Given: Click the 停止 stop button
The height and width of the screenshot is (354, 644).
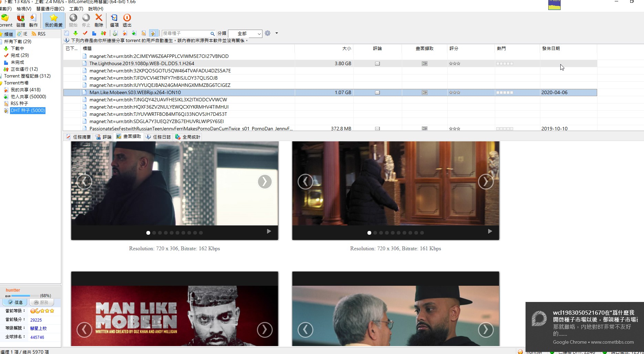Looking at the screenshot, I should click(86, 20).
